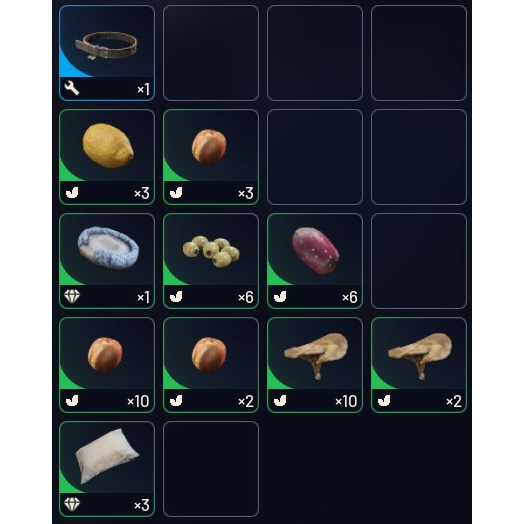Click the food icon under the olives
Viewport: 524px width, 524px height.
coord(176,296)
